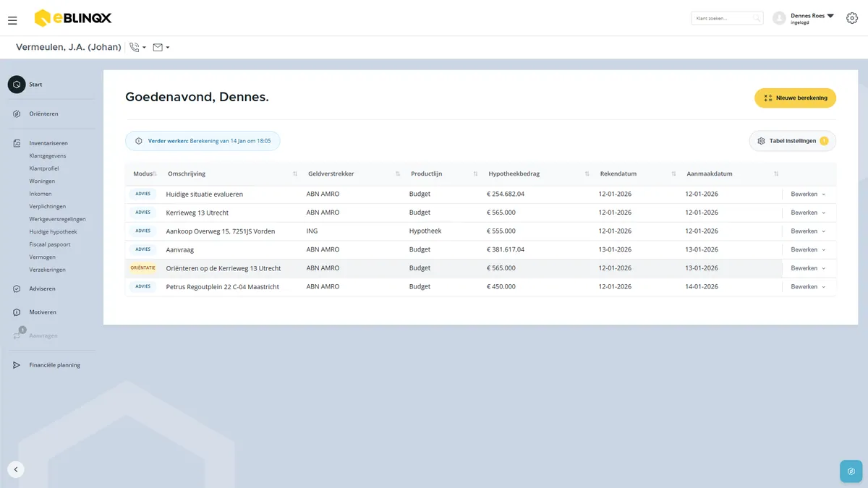The image size is (868, 488).
Task: Click Verder werken berekening link
Action: click(203, 141)
